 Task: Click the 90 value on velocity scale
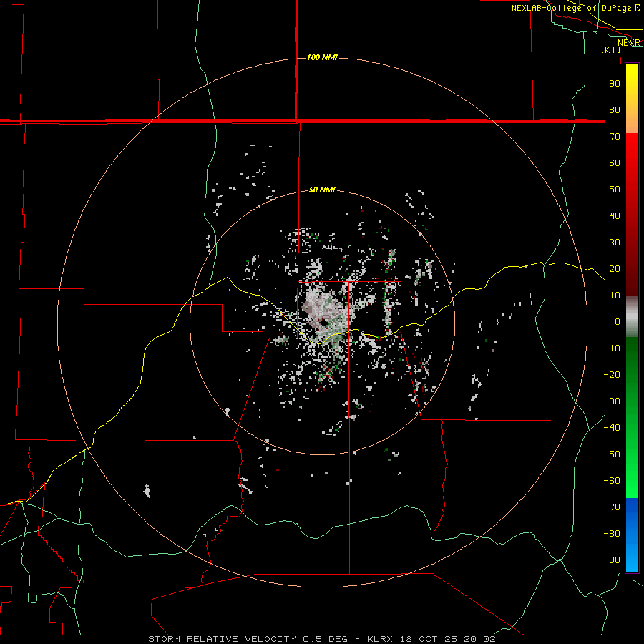point(615,84)
